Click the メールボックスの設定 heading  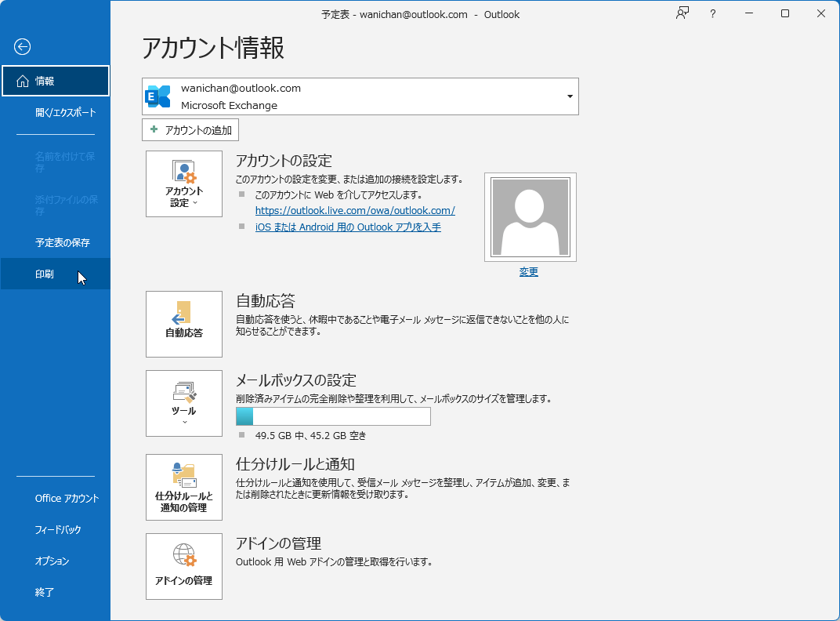tap(296, 380)
